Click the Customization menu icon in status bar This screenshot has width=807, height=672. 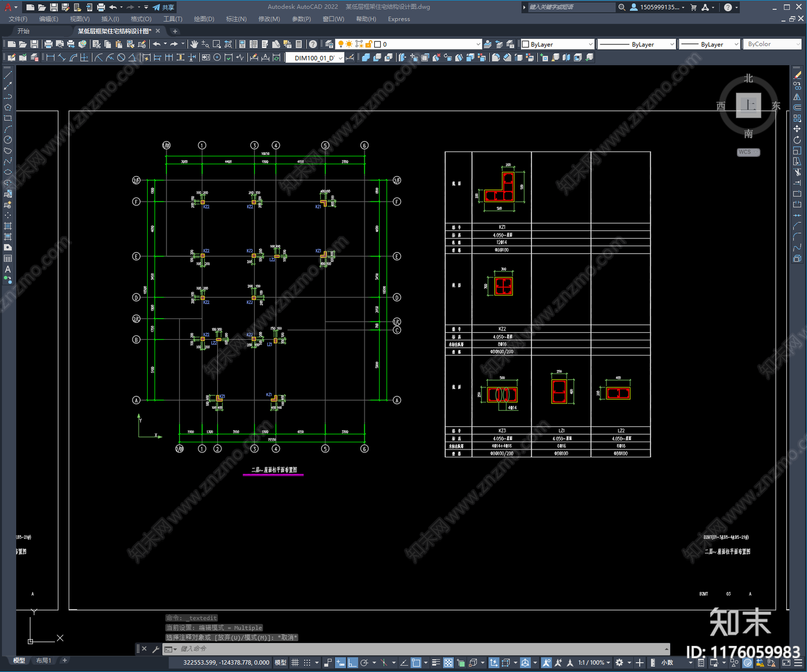pyautogui.click(x=799, y=662)
